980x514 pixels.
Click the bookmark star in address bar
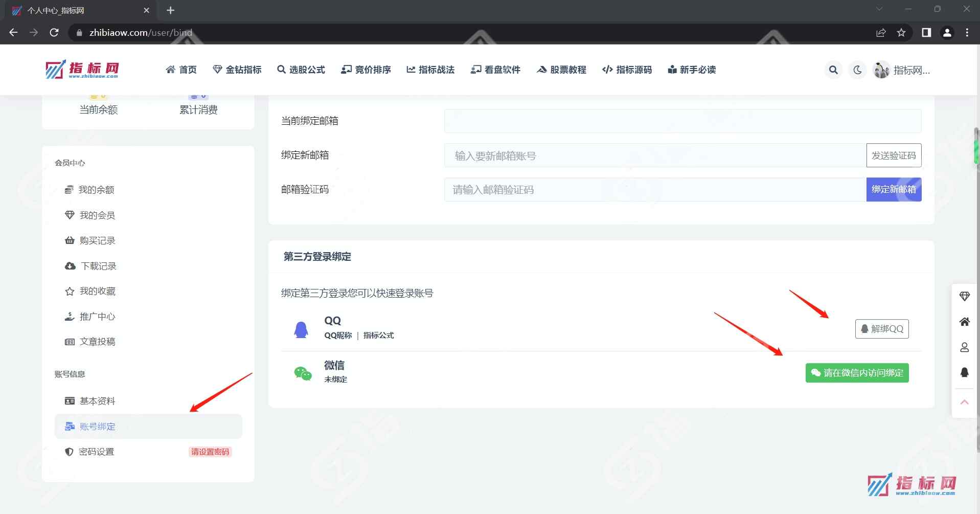point(902,32)
